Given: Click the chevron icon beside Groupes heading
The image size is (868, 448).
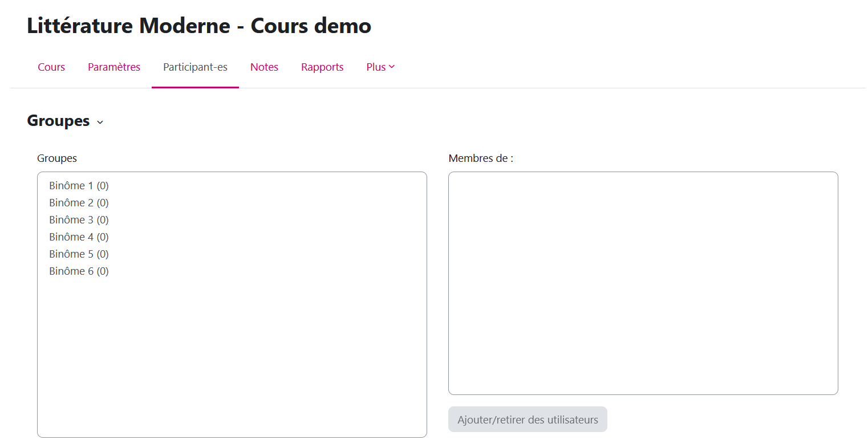Looking at the screenshot, I should tap(100, 122).
